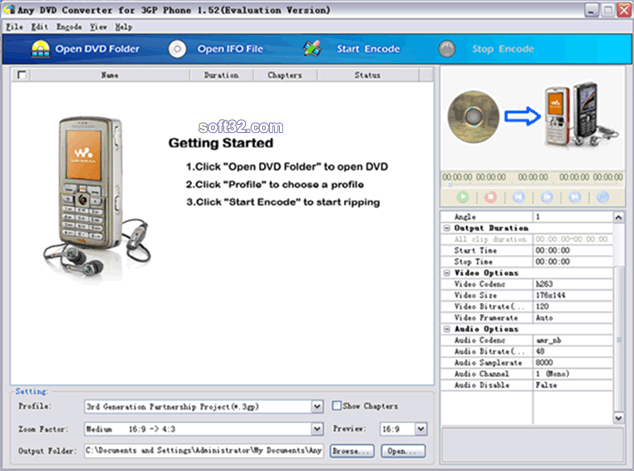Minimize the Any DVD Converter window
Screen dimensions: 634x471
591,10
